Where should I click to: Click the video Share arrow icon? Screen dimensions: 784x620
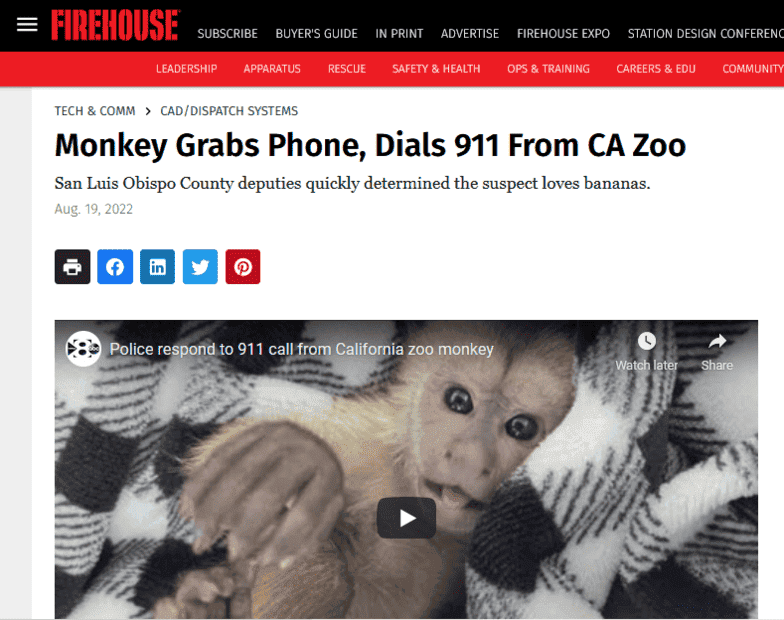pos(717,342)
